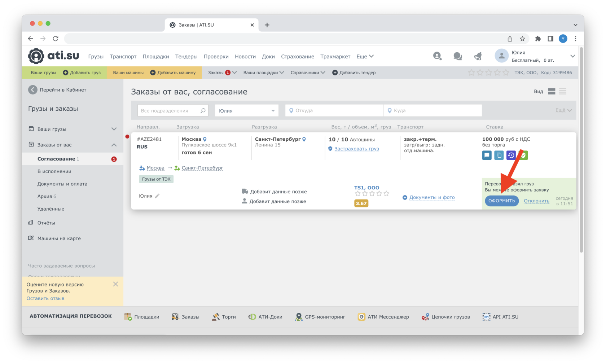Viewport: 606px width, 364px height.
Task: Click the Отклонить link
Action: click(536, 201)
